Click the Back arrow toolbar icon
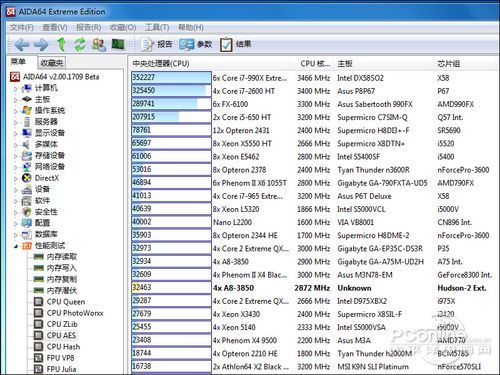 [x=22, y=44]
